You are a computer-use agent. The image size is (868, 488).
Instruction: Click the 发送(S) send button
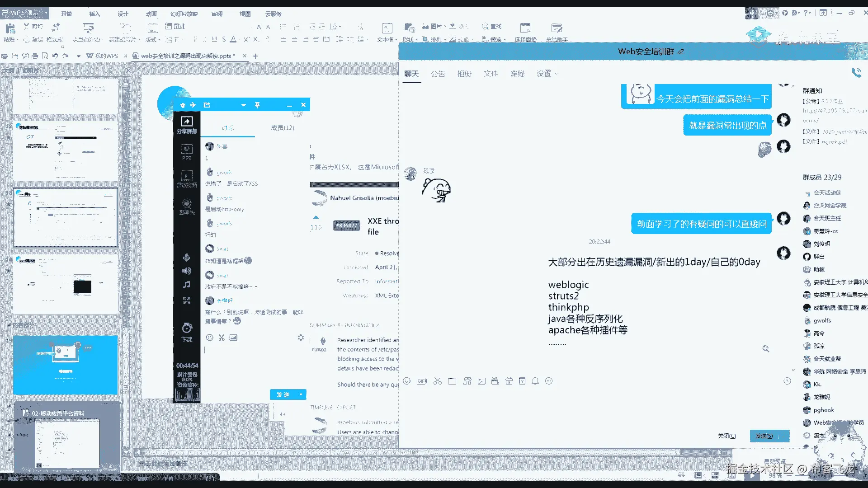764,436
